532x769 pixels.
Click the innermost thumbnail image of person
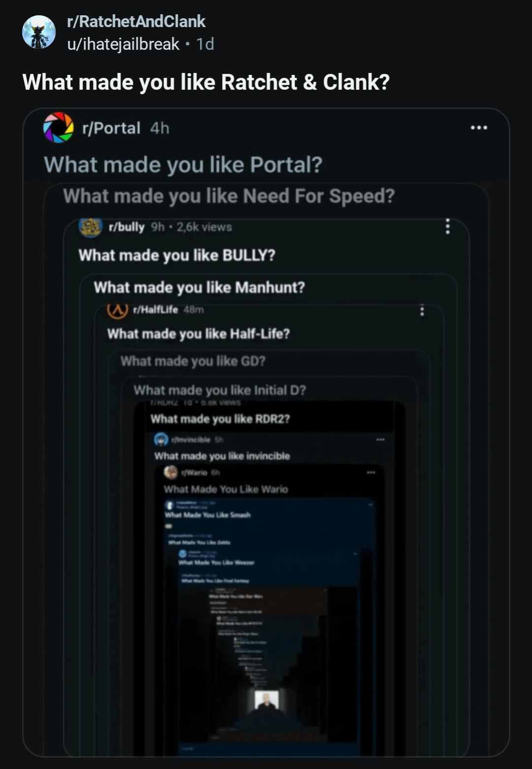point(266,700)
